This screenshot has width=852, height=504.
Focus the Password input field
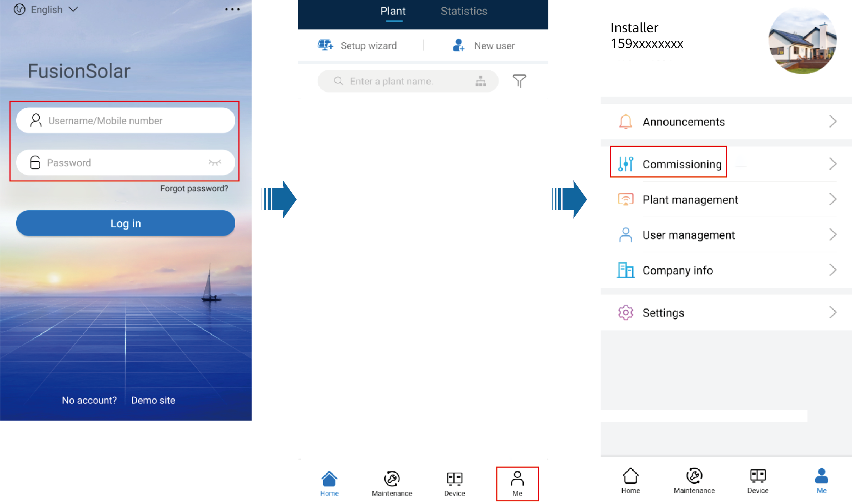126,163
